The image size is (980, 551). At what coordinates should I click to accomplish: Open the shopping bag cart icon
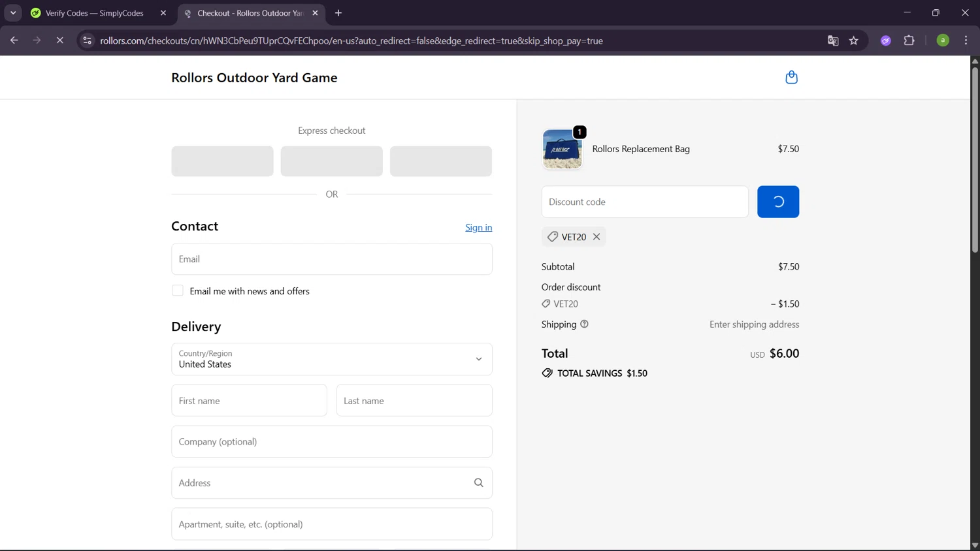[791, 77]
